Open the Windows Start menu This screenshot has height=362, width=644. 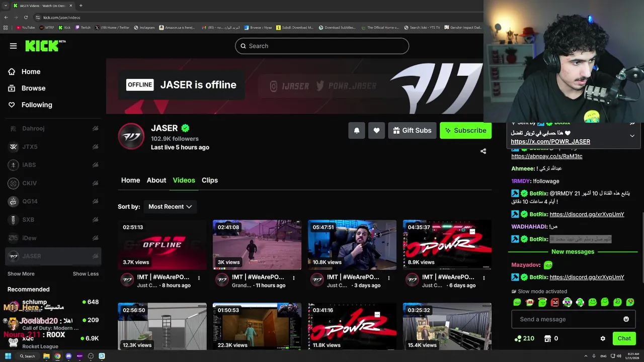point(8,356)
